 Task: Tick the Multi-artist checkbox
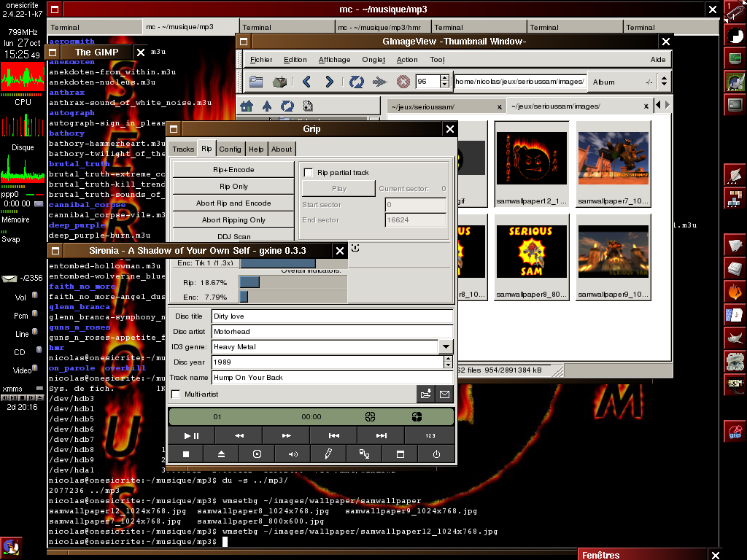click(x=175, y=394)
